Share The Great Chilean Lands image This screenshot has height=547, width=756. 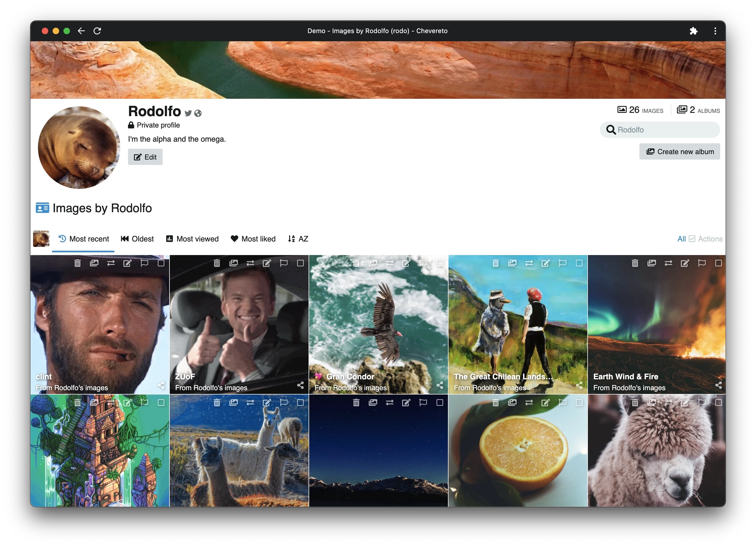[x=579, y=385]
